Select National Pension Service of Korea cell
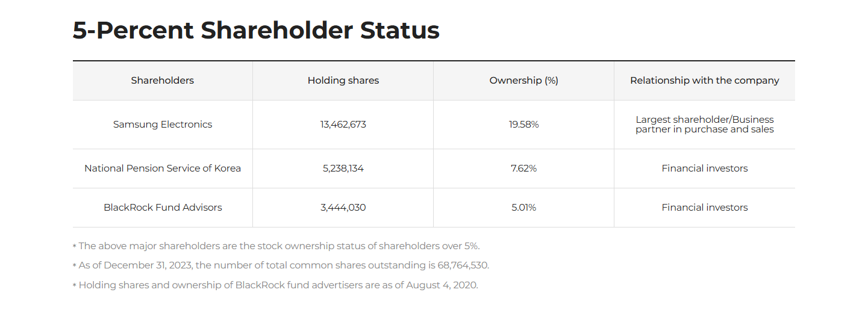This screenshot has width=868, height=319. pyautogui.click(x=163, y=169)
